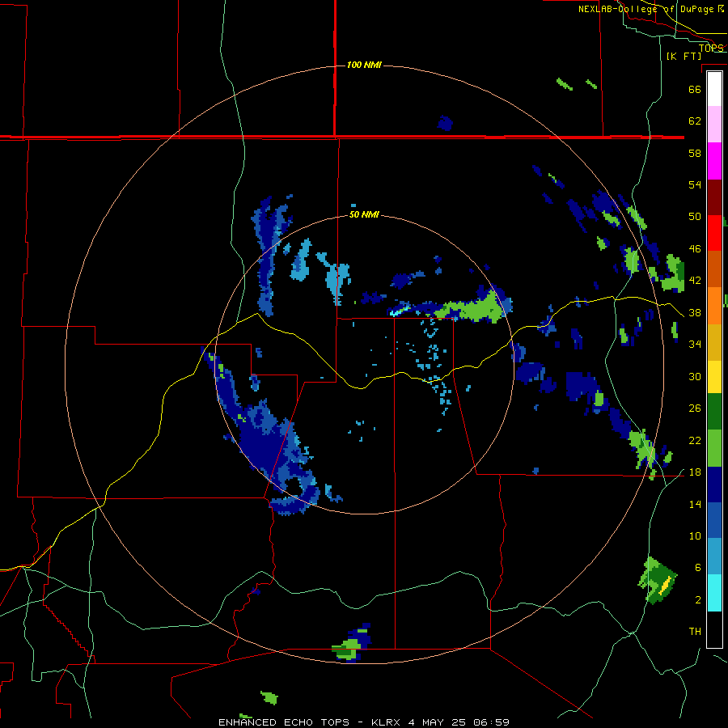Click the 66 legend value label
Screen dimensions: 728x728
[695, 89]
